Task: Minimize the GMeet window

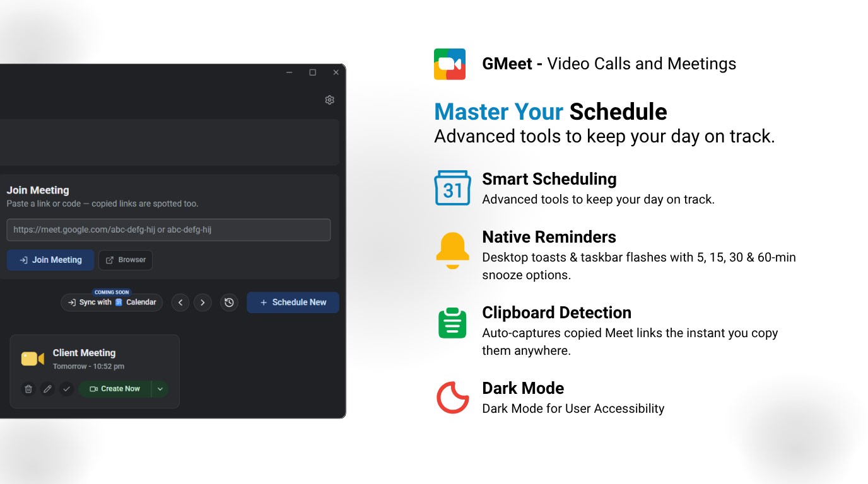Action: coord(289,72)
